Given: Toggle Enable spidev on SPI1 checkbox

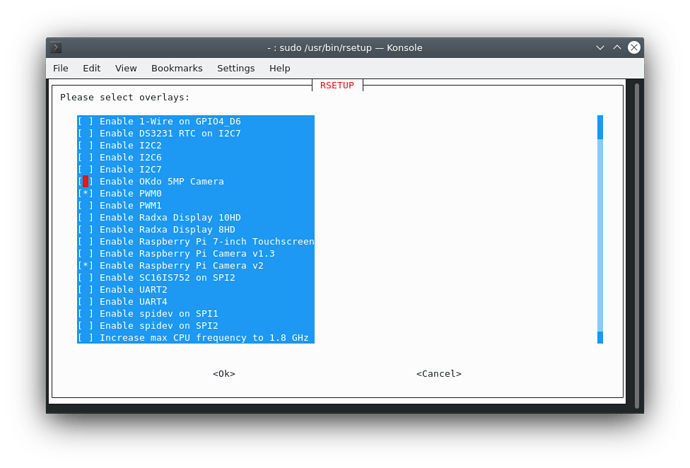Looking at the screenshot, I should pos(85,314).
